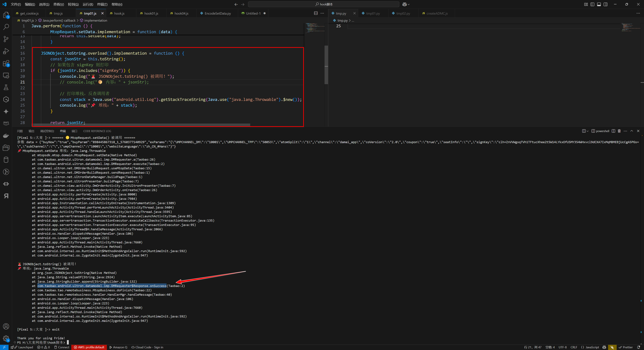Click AWS: profile:default in status bar

tap(89, 347)
